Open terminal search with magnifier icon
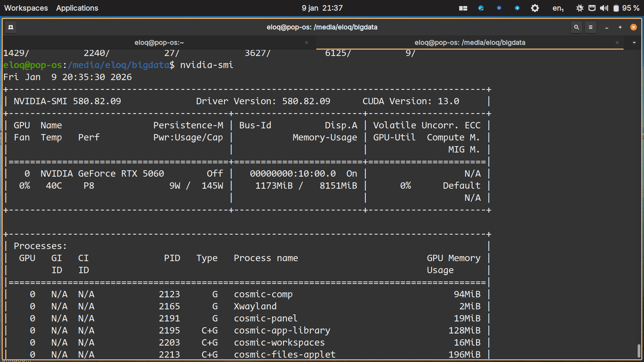The image size is (644, 362). click(576, 27)
